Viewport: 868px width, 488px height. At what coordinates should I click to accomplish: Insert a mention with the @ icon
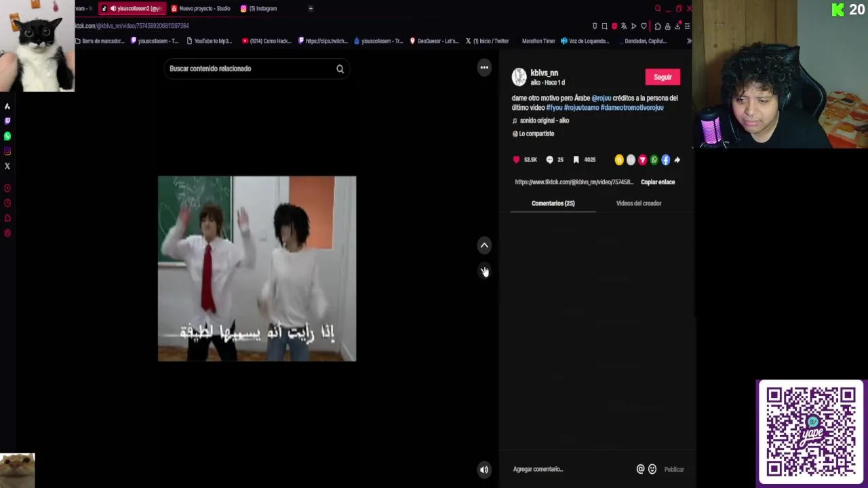640,469
